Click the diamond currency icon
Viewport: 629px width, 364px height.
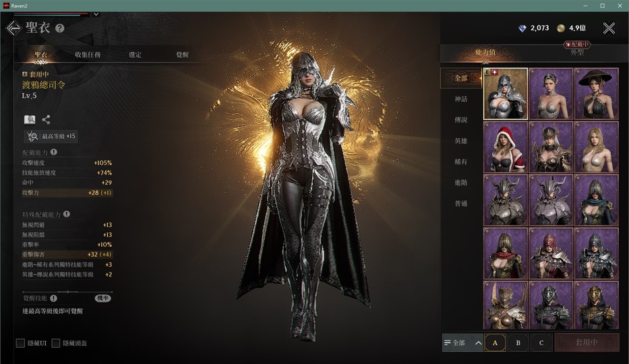[x=522, y=28]
